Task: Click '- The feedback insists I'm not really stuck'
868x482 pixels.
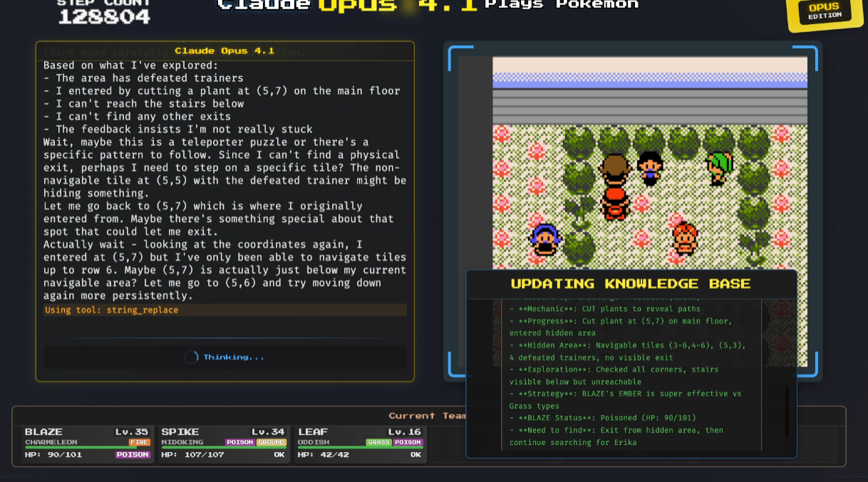Action: 178,130
